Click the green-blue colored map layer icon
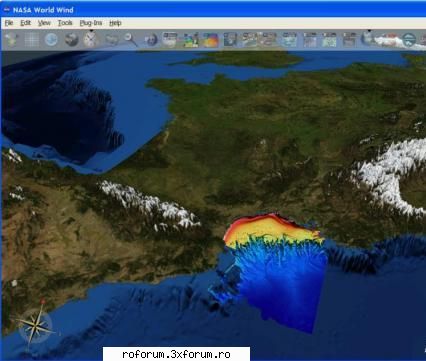The width and height of the screenshot is (426, 361). click(191, 40)
